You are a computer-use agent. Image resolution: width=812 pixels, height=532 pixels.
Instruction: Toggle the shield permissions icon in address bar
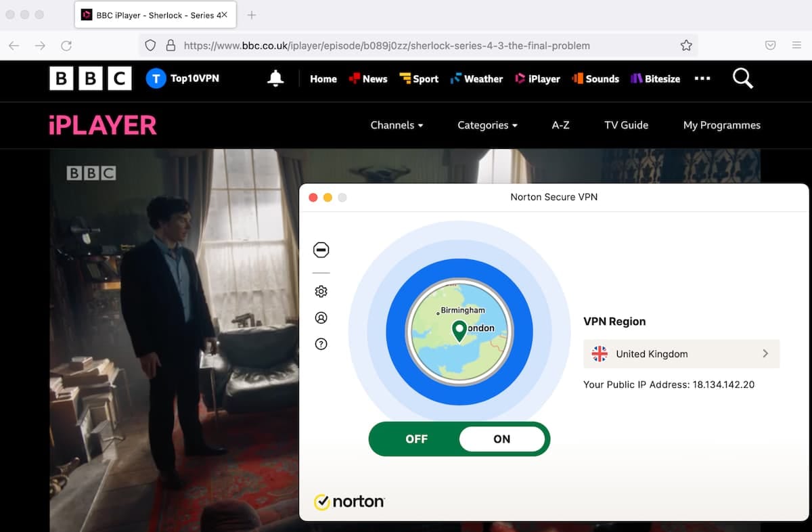tap(149, 45)
